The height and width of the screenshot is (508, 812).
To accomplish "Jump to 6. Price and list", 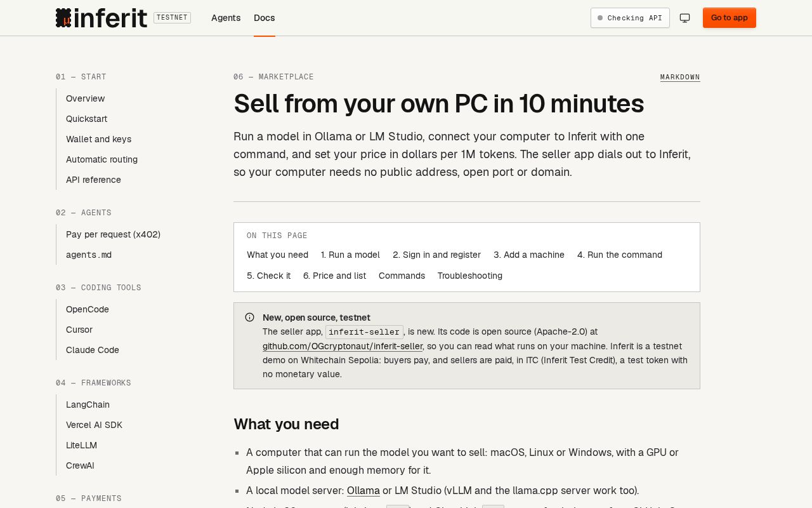I will click(334, 276).
